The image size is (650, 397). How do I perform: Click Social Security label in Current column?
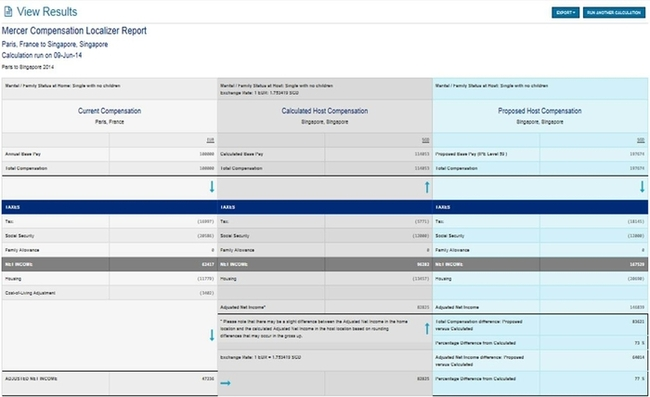(19, 236)
